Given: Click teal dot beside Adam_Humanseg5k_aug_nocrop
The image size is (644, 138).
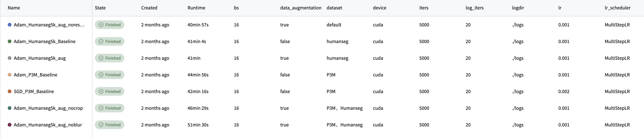Looking at the screenshot, I should [9, 108].
